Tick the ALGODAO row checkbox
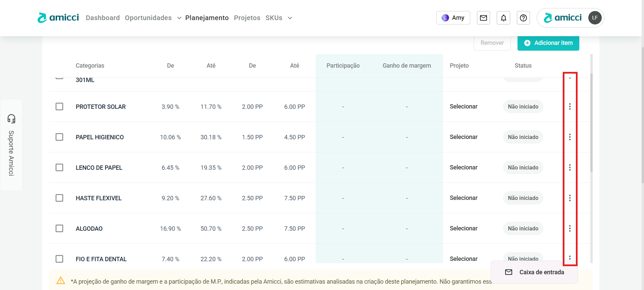 (x=59, y=228)
